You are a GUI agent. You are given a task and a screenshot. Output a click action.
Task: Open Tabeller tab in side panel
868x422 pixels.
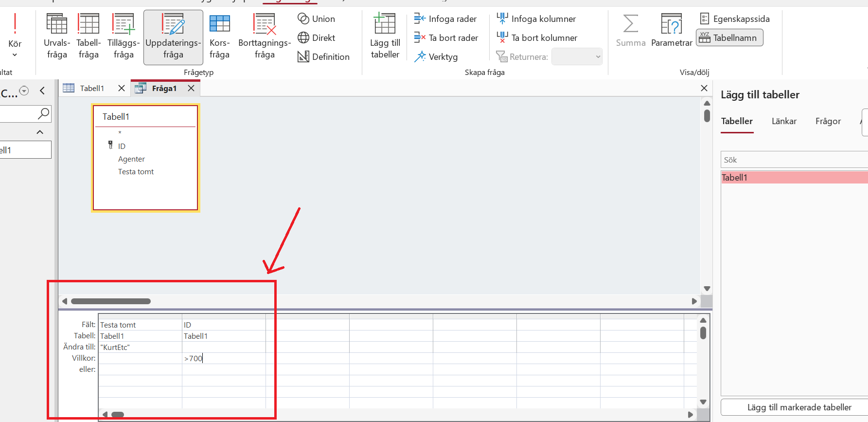737,121
